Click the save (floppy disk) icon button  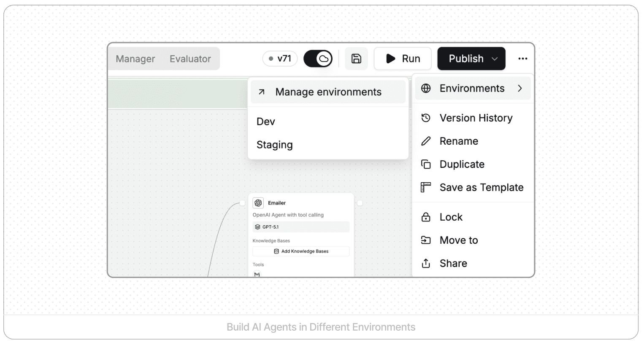pyautogui.click(x=356, y=59)
